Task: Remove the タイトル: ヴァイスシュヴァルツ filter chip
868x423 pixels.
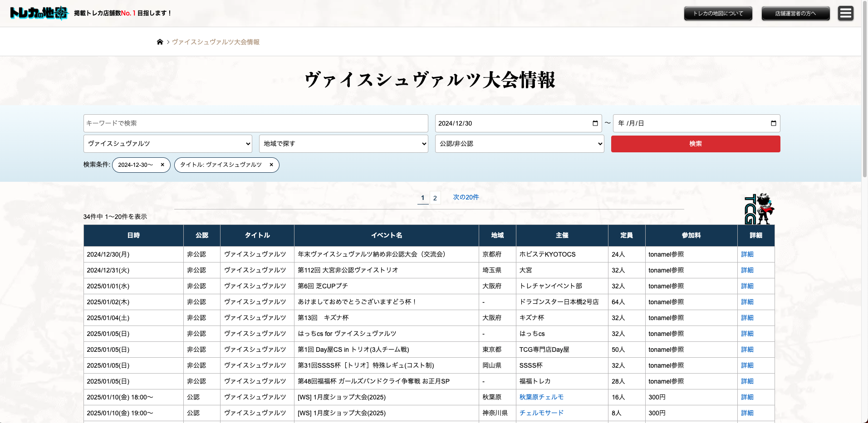Action: [271, 165]
